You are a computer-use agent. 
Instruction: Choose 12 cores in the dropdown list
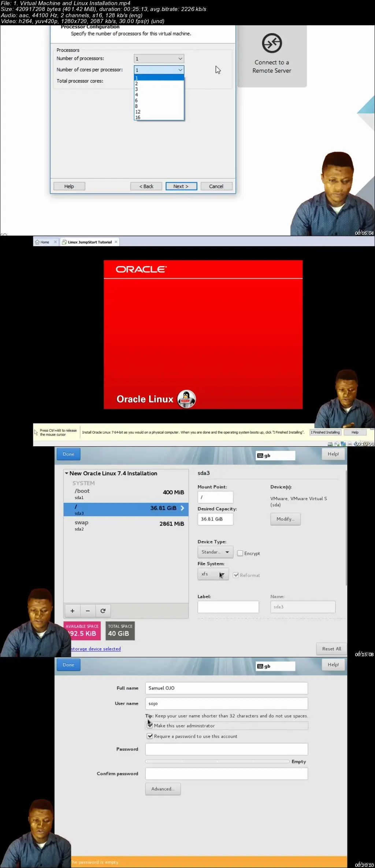pos(159,112)
